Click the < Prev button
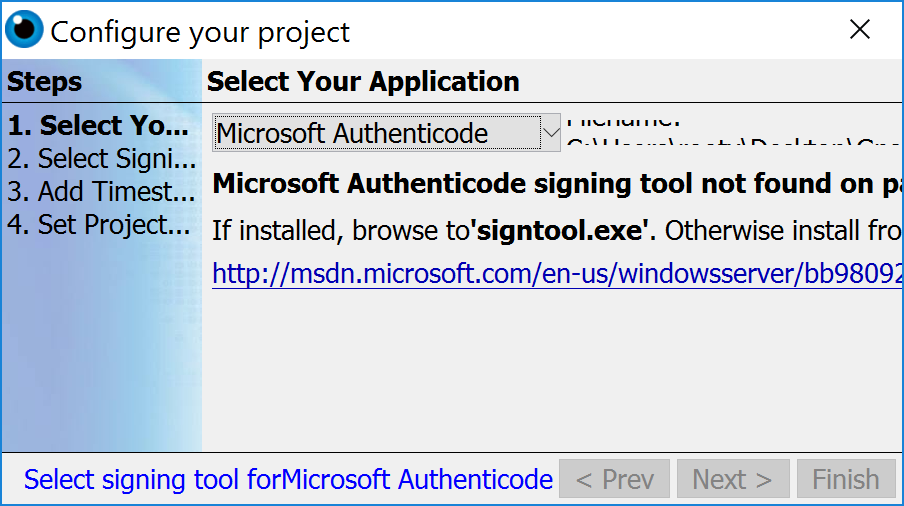The width and height of the screenshot is (904, 506). click(615, 479)
